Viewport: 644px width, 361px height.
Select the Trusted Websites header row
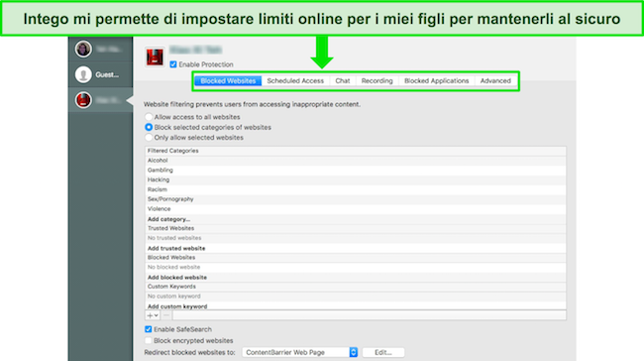pos(356,228)
